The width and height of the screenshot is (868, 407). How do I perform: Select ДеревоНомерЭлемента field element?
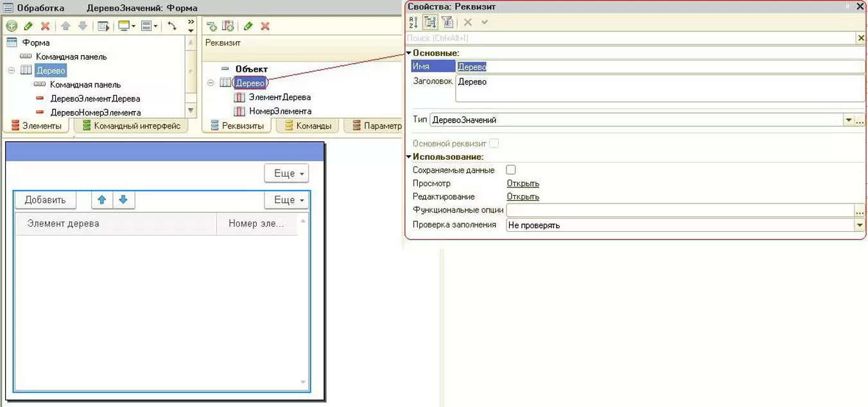(95, 112)
